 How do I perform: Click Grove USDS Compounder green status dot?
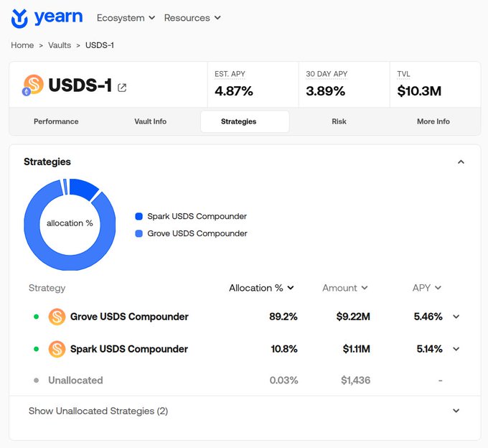click(x=36, y=317)
